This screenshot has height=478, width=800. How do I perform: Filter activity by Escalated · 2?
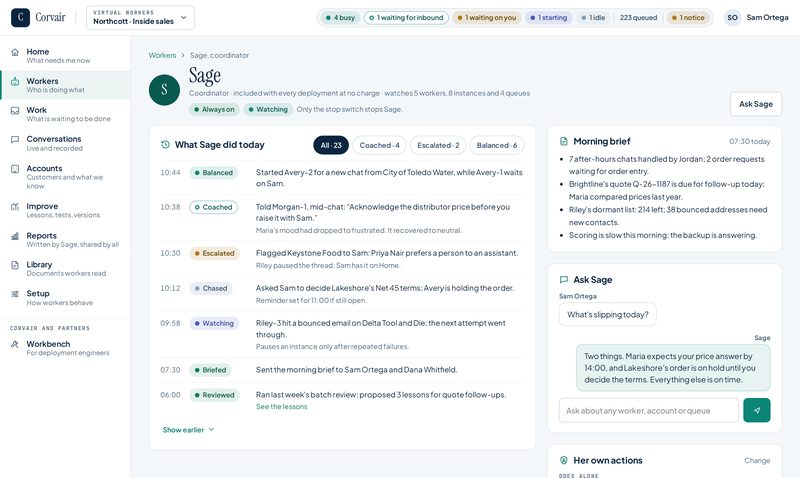point(438,145)
